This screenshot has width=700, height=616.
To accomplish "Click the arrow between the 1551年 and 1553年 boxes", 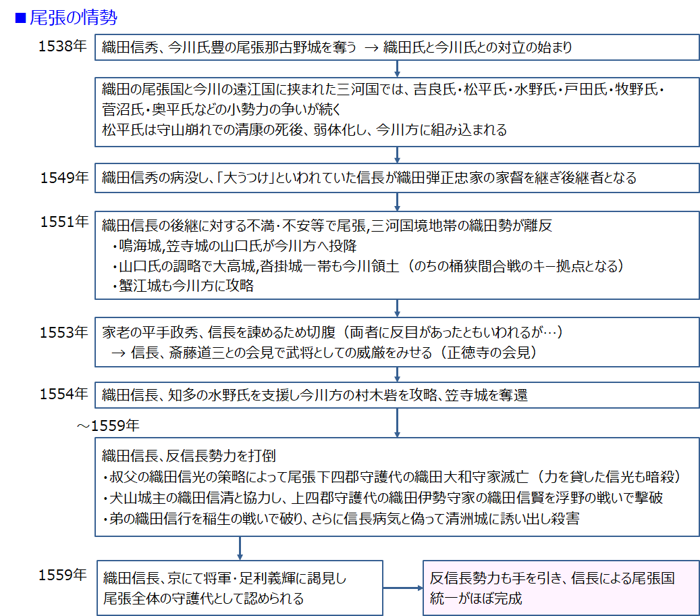I will click(397, 308).
